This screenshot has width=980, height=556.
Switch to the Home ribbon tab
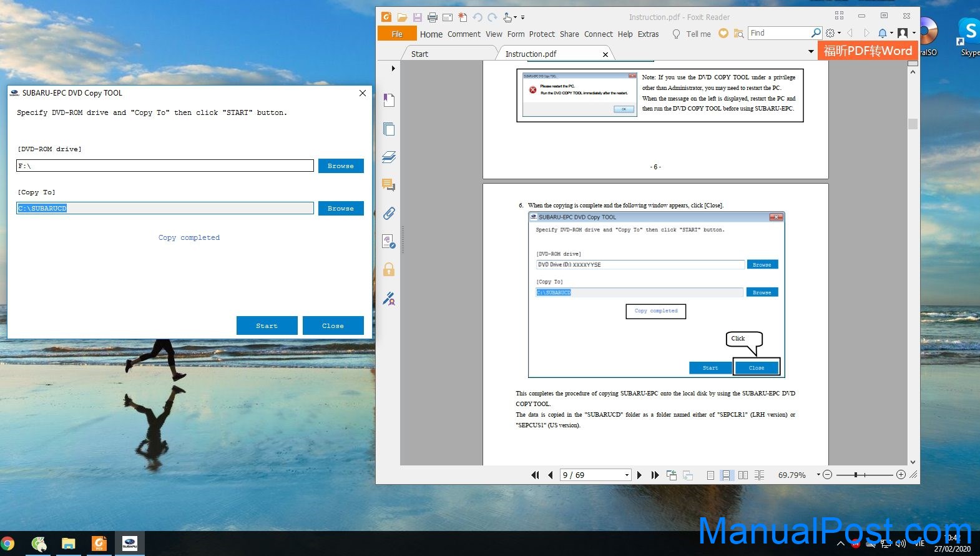click(x=431, y=34)
